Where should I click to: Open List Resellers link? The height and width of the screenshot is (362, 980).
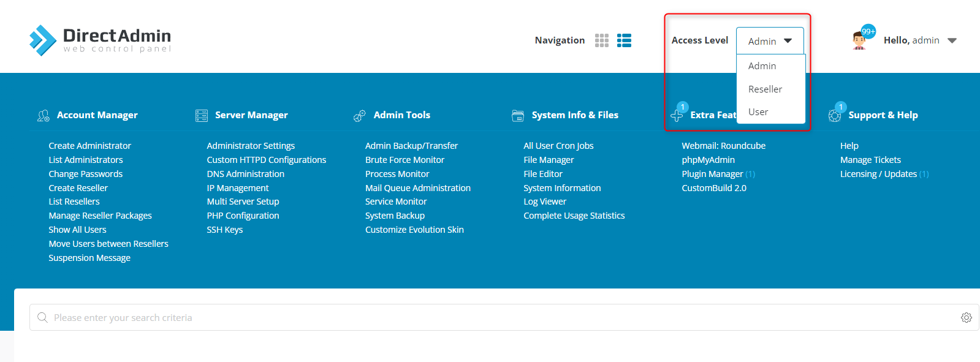click(x=74, y=202)
